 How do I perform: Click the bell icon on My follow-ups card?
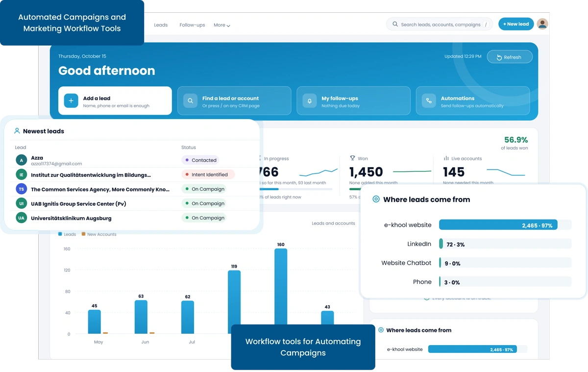click(x=309, y=100)
